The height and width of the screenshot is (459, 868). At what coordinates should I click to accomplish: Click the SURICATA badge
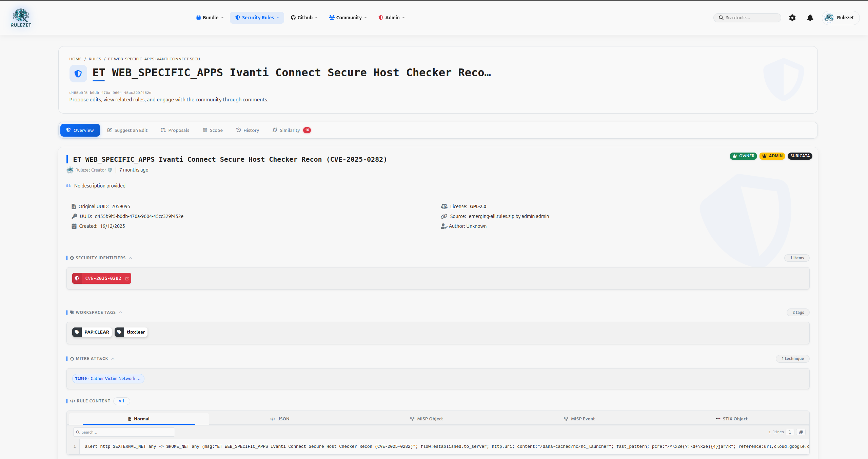coord(800,156)
